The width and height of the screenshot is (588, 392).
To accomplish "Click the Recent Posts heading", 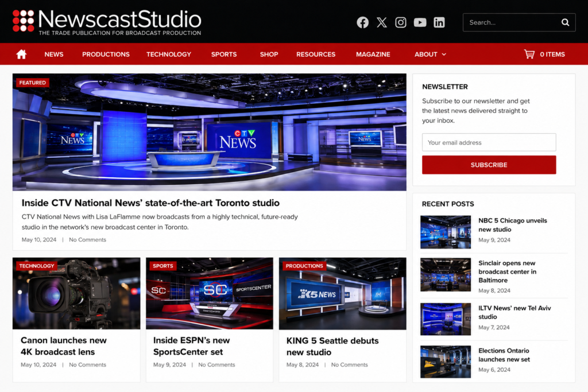I will point(448,204).
